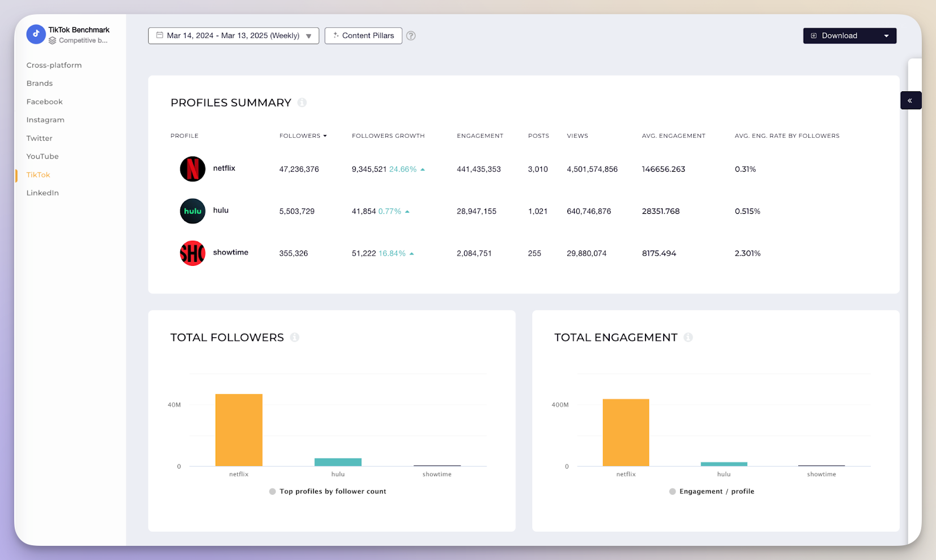Click the Download button
This screenshot has width=936, height=560.
tap(850, 36)
